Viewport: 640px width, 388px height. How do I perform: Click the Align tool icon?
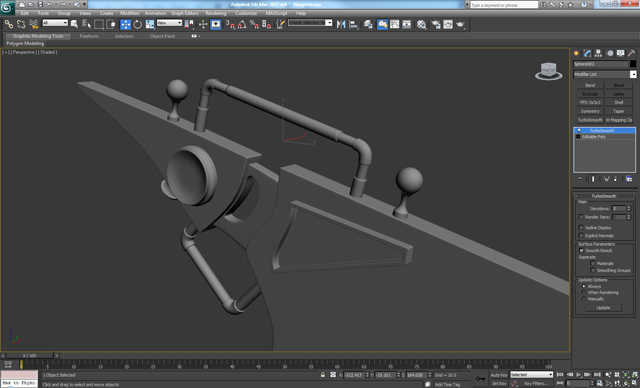tap(353, 24)
